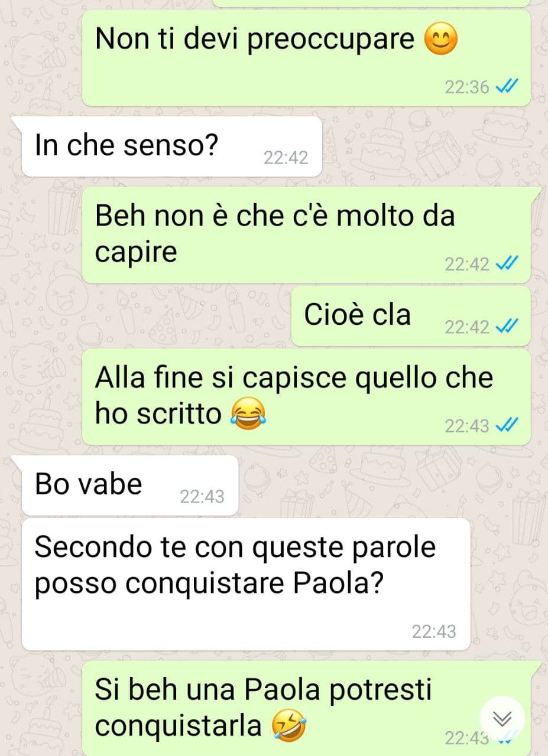Tap the crying-laughing emoji after 'ho scritto'
The image size is (548, 756).
pos(248,413)
